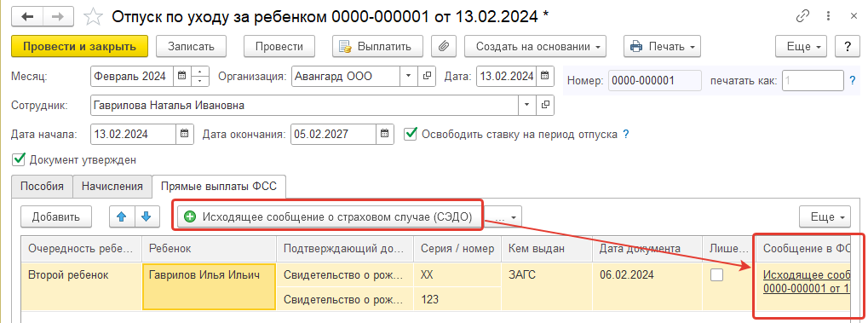Screen dimensions: 868x323
Task: Click the Номер field 0000-000001
Action: click(x=655, y=81)
